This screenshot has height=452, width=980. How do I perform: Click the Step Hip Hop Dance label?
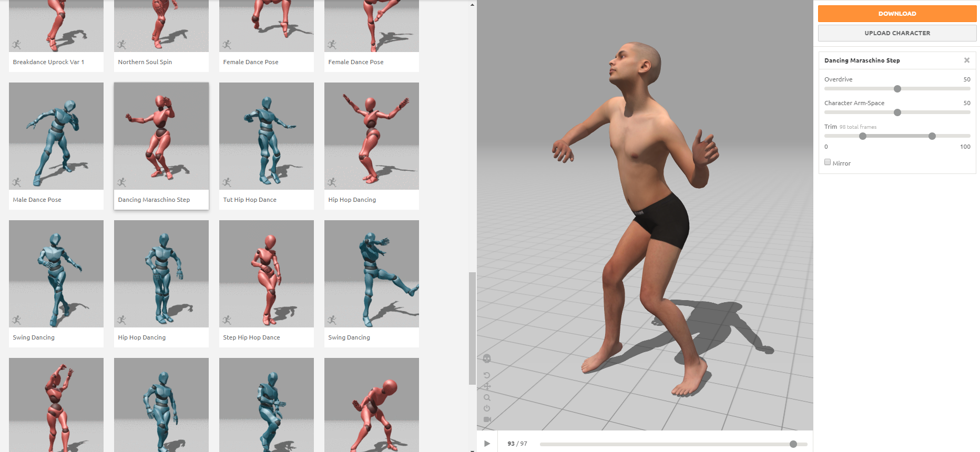pyautogui.click(x=251, y=337)
